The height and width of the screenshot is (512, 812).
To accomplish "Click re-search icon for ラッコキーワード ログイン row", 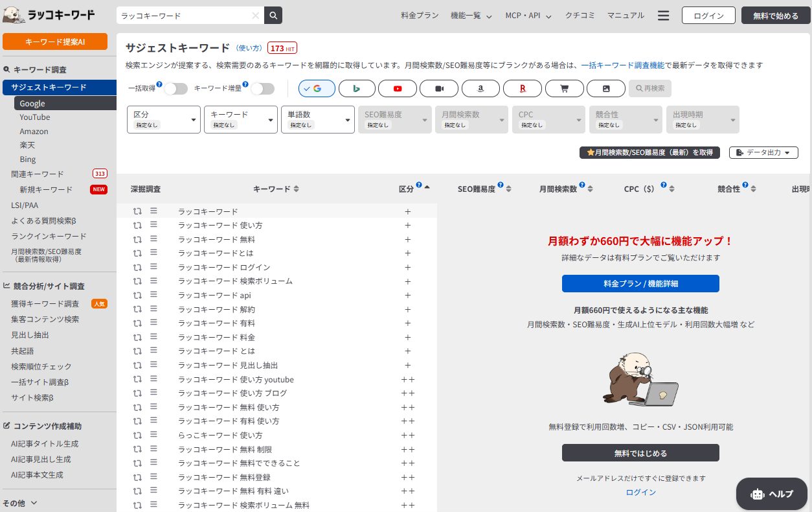I will (137, 267).
